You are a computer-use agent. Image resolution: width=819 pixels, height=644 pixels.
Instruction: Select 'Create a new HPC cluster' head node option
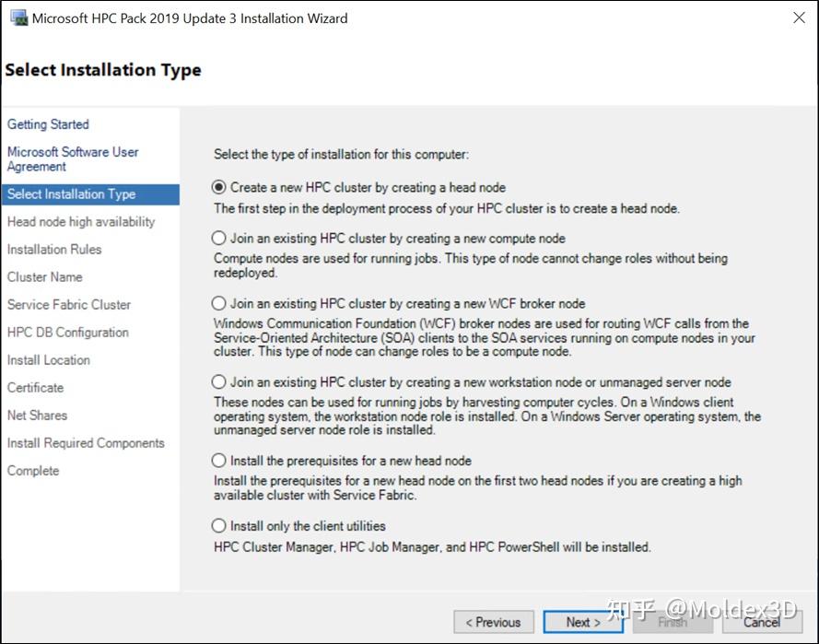point(219,187)
